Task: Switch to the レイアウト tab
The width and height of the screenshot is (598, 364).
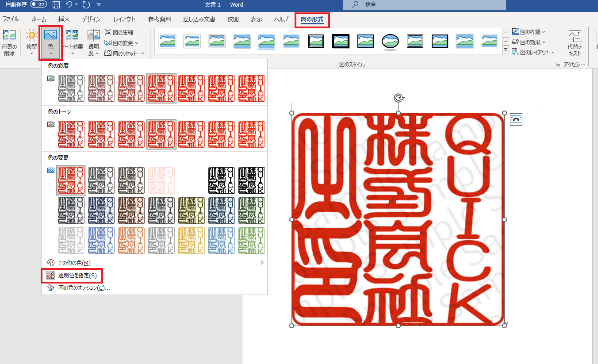Action: [124, 19]
